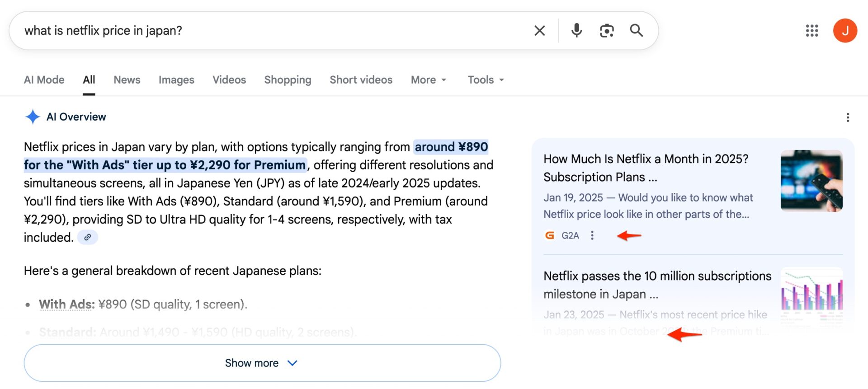Open the Videos tab
The width and height of the screenshot is (868, 389).
coord(229,80)
